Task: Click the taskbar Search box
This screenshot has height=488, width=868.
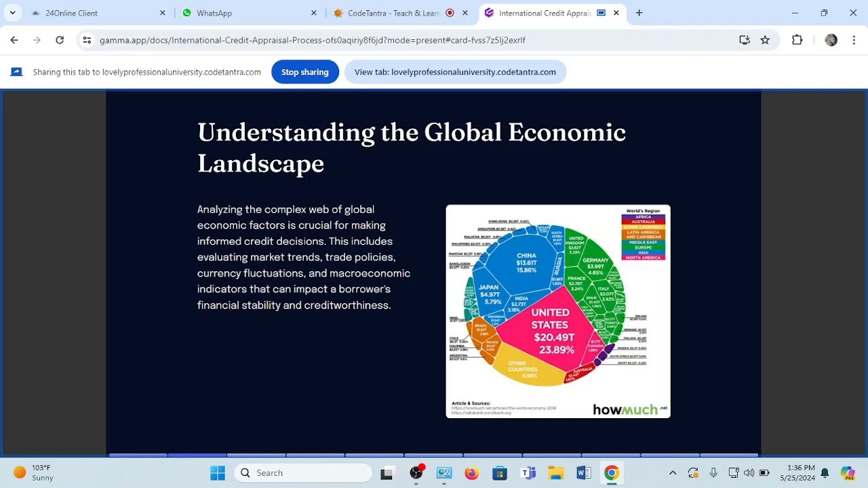Action: (x=303, y=473)
